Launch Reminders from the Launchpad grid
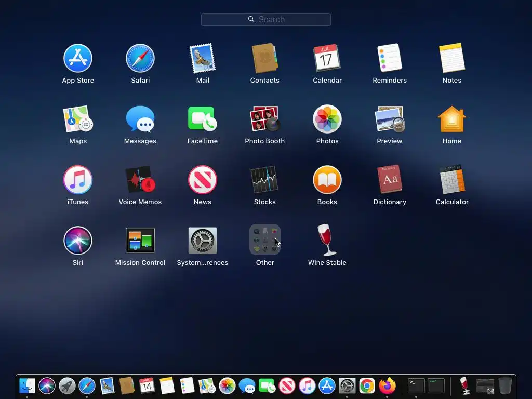Screen dimensions: 532x399 (x=390, y=58)
